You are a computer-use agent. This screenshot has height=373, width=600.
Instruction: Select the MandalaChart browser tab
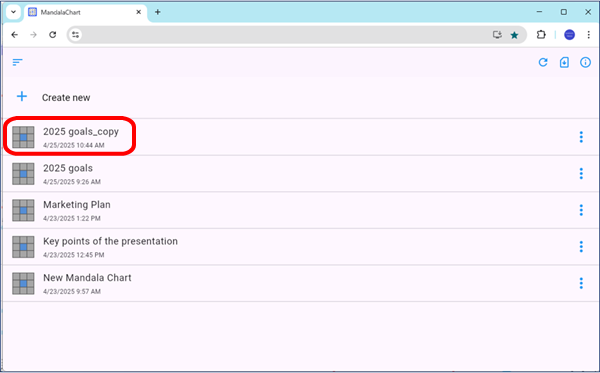(85, 12)
